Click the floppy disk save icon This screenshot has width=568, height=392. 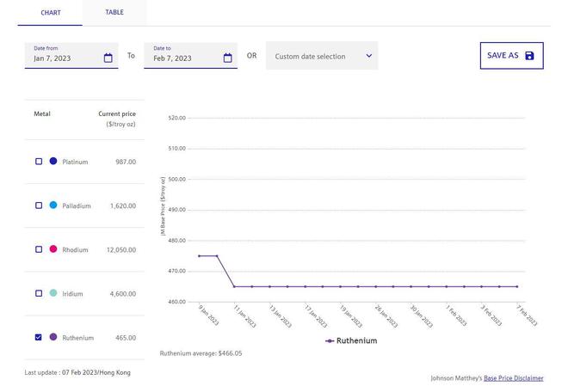pyautogui.click(x=529, y=56)
